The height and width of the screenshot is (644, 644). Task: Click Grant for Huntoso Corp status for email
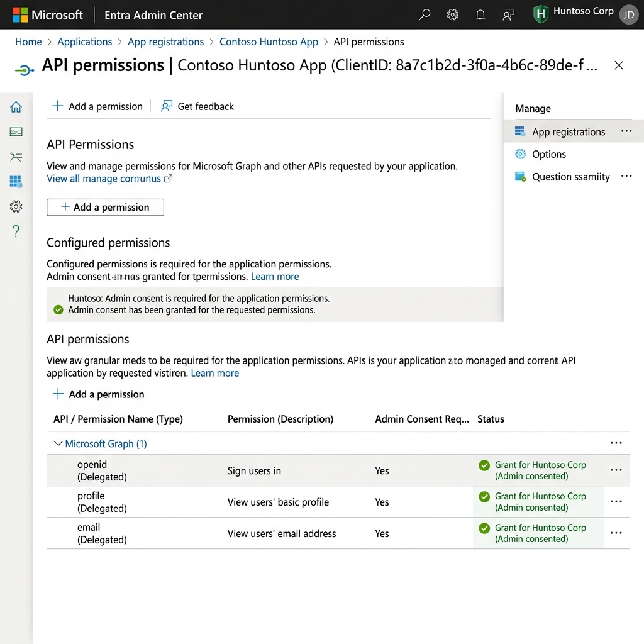click(x=540, y=533)
